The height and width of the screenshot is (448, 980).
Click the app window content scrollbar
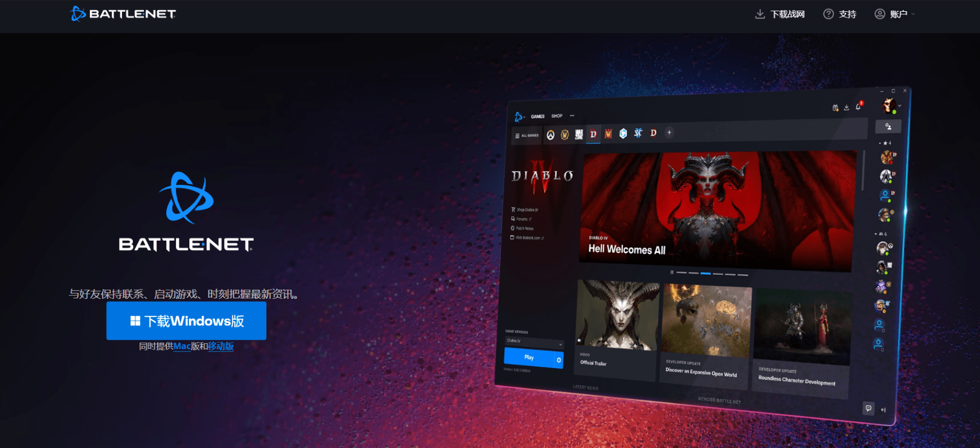click(863, 170)
